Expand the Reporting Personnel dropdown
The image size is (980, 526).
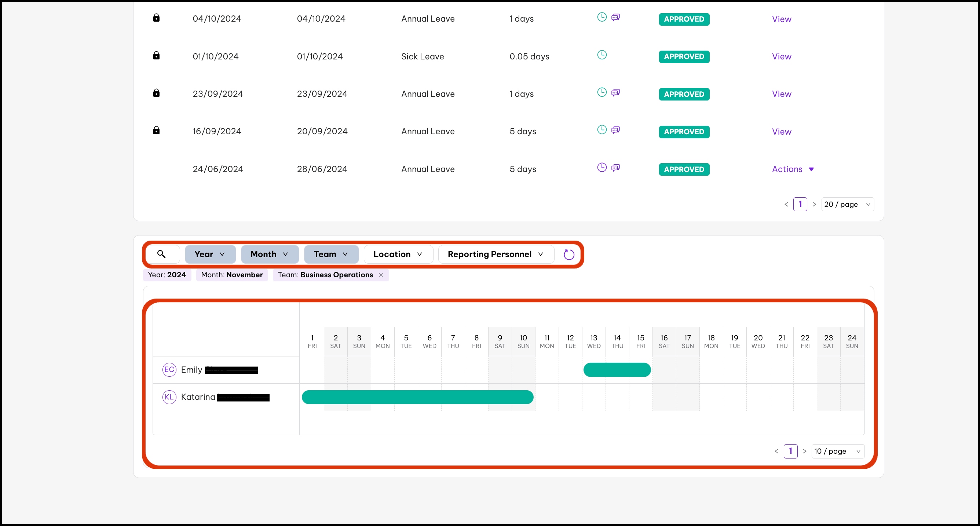496,254
